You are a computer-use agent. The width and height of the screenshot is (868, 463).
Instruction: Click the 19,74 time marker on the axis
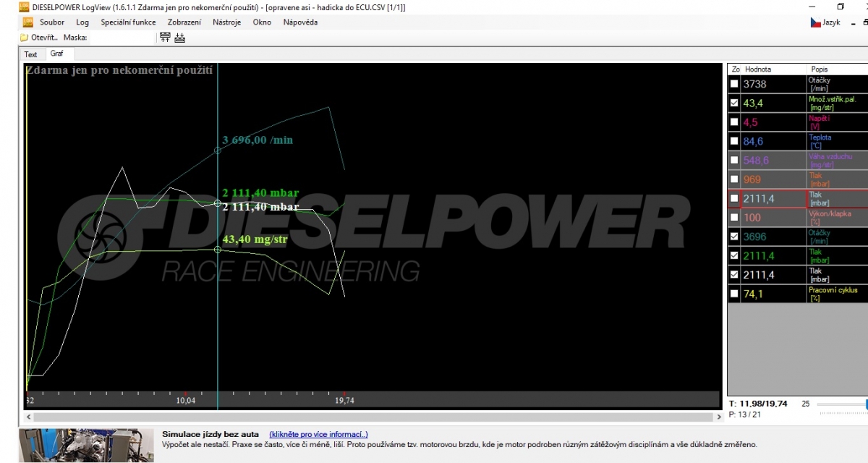click(345, 400)
